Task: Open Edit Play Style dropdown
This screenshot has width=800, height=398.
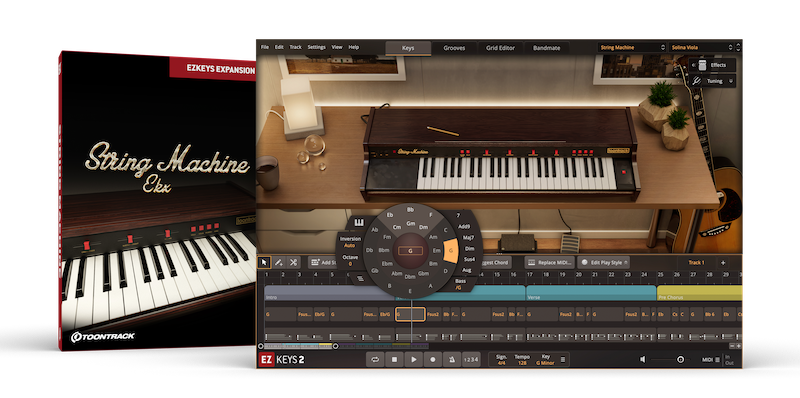Action: pyautogui.click(x=604, y=262)
